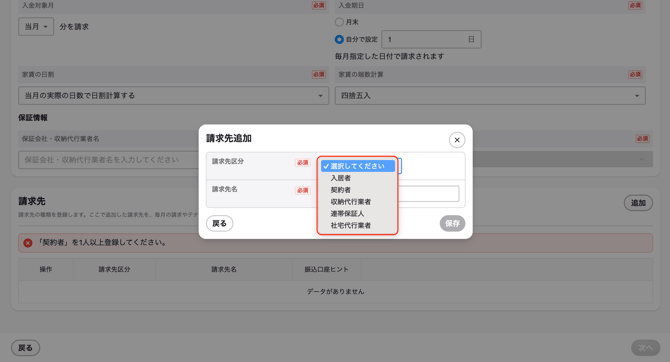
Task: Select the 月末 radio option
Action: [x=339, y=22]
